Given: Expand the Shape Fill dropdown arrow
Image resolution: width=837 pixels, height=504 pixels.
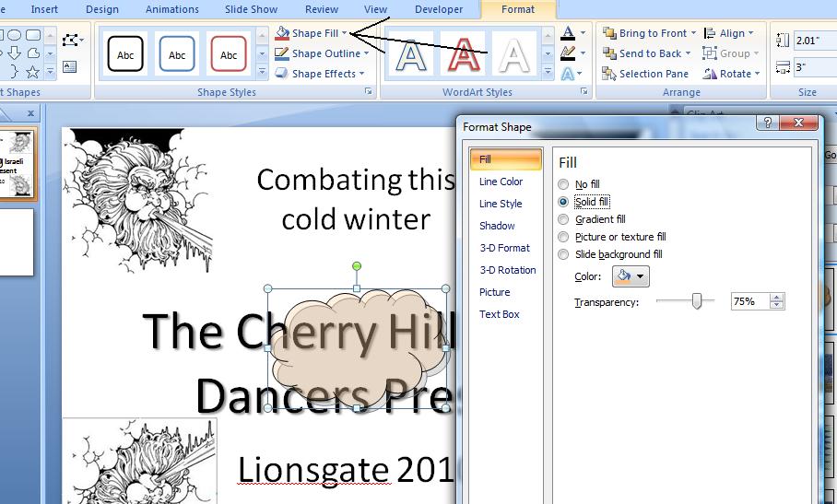Looking at the screenshot, I should pos(345,33).
